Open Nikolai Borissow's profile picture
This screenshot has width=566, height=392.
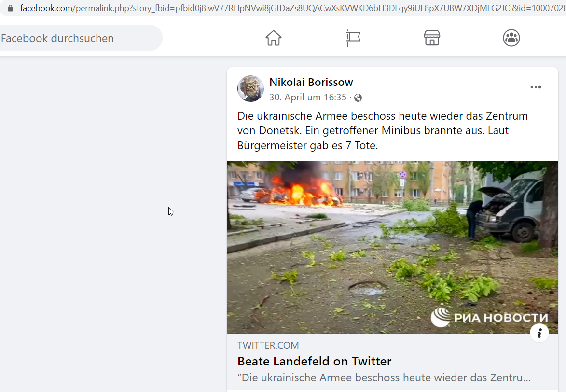click(250, 88)
